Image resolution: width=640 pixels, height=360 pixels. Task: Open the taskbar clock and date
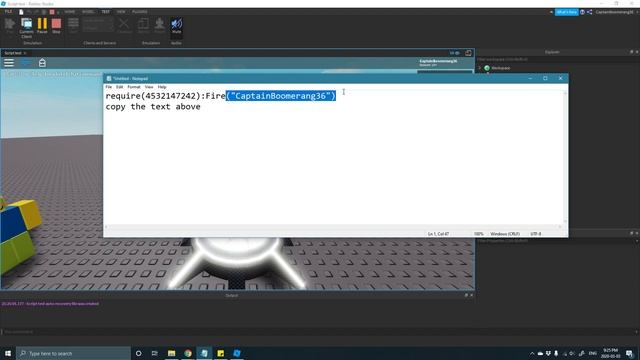pos(610,353)
